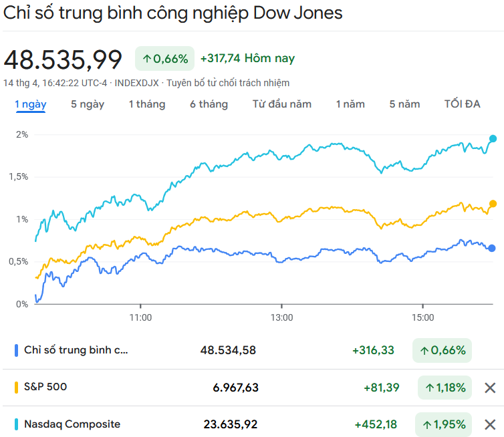The width and height of the screenshot is (504, 437).
Task: Switch to the "5 ngày" time range
Action: click(88, 104)
